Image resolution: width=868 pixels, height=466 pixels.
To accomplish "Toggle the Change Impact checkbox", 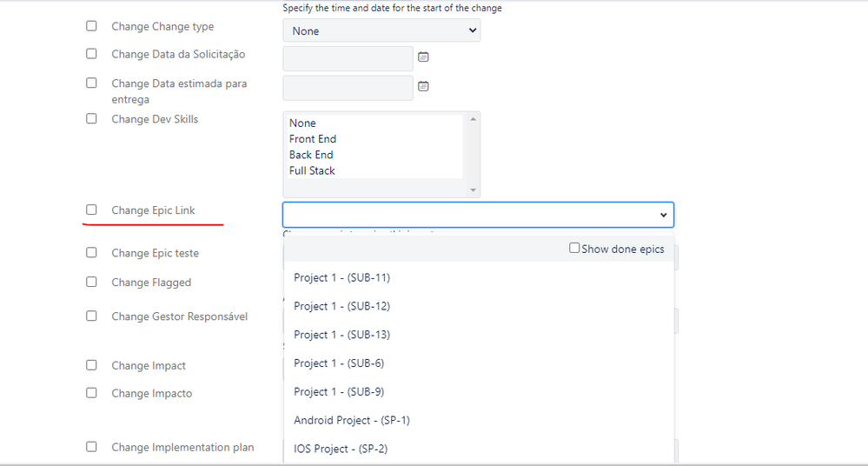I will [91, 365].
